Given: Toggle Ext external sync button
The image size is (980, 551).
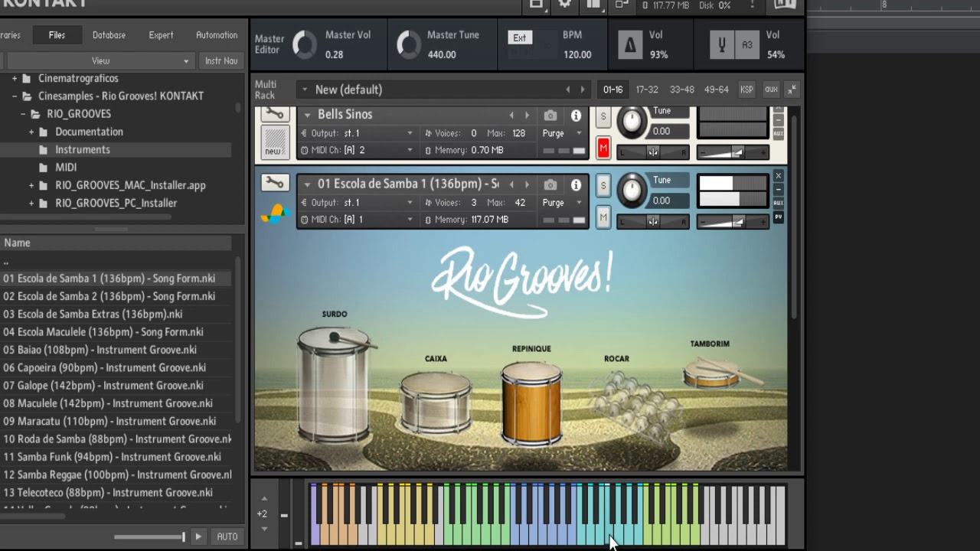Looking at the screenshot, I should pyautogui.click(x=520, y=37).
